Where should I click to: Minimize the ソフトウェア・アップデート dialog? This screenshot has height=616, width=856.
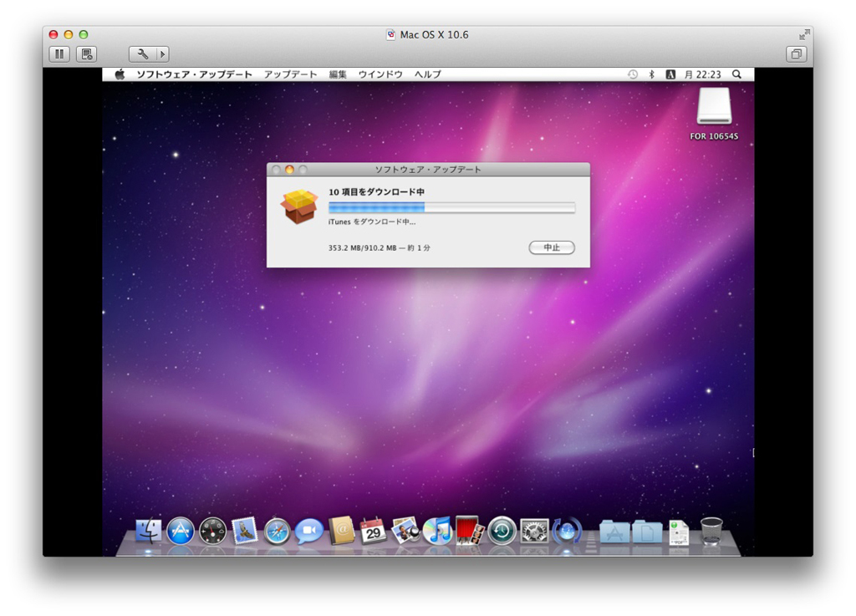click(x=289, y=170)
